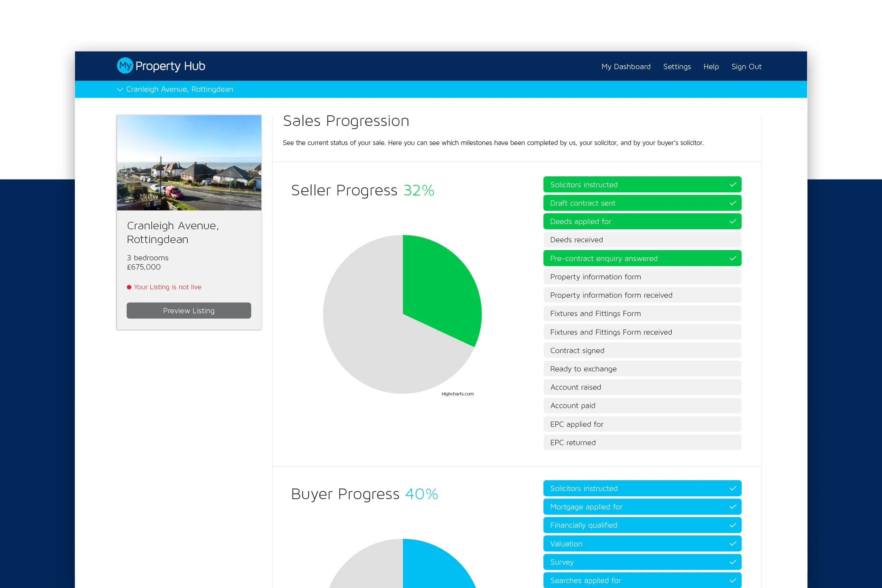Screen dimensions: 882x588
Task: Sign Out from the top navigation
Action: tap(746, 67)
